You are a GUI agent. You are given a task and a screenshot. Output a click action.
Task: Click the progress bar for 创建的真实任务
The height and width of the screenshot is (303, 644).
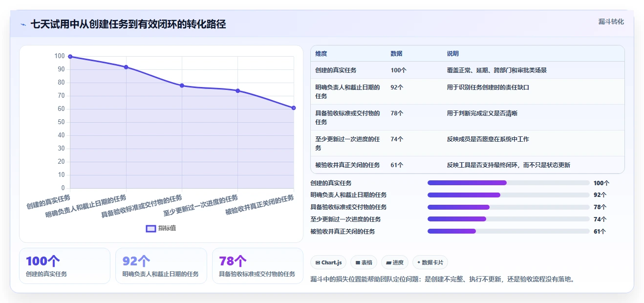pos(509,183)
